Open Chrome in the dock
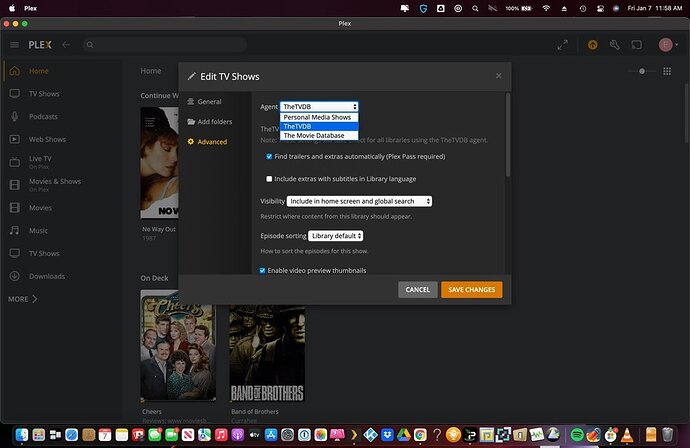This screenshot has width=690, height=448. 420,435
